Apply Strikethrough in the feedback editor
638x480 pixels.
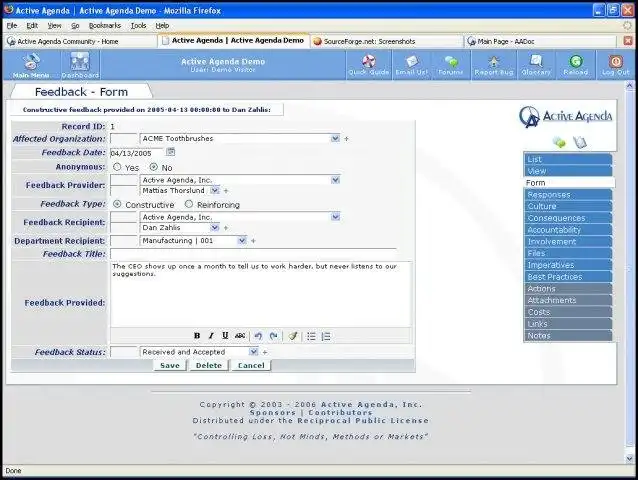(x=240, y=336)
